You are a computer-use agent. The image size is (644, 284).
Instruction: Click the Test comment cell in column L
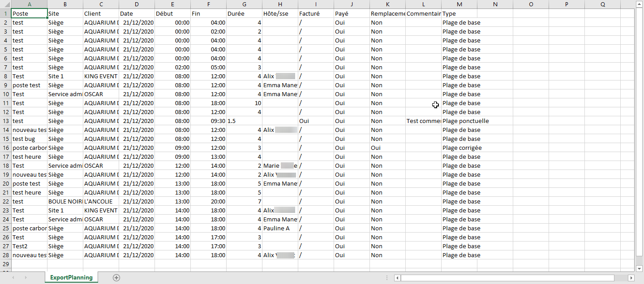pos(424,121)
